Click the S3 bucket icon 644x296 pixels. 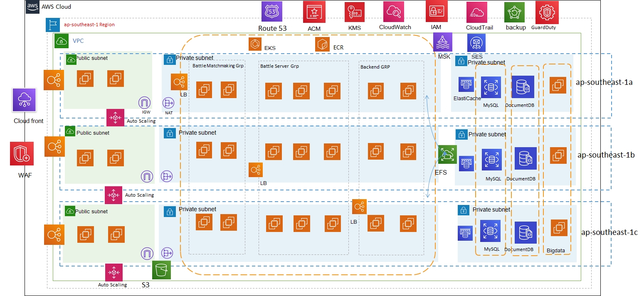(162, 270)
